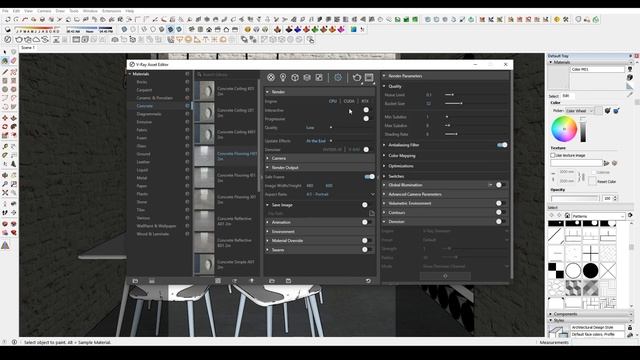Enable Material Override toggle
Screen dimensions: 640x360
(x=366, y=241)
